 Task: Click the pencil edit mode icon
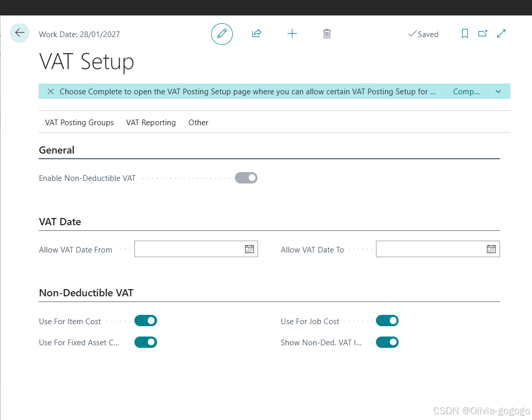pos(222,33)
